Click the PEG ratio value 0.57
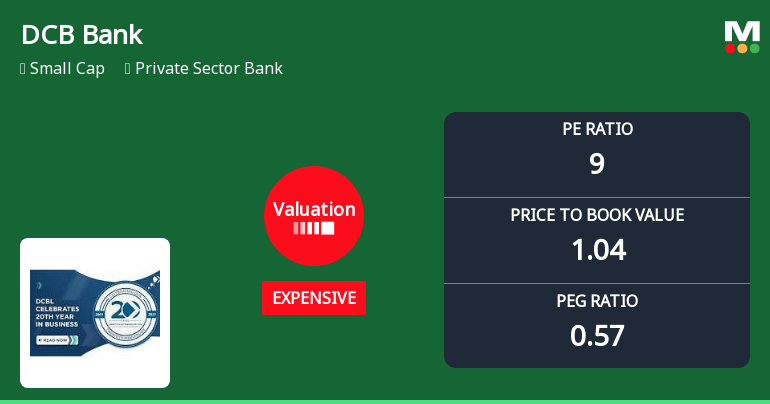This screenshot has width=770, height=404. coord(597,335)
